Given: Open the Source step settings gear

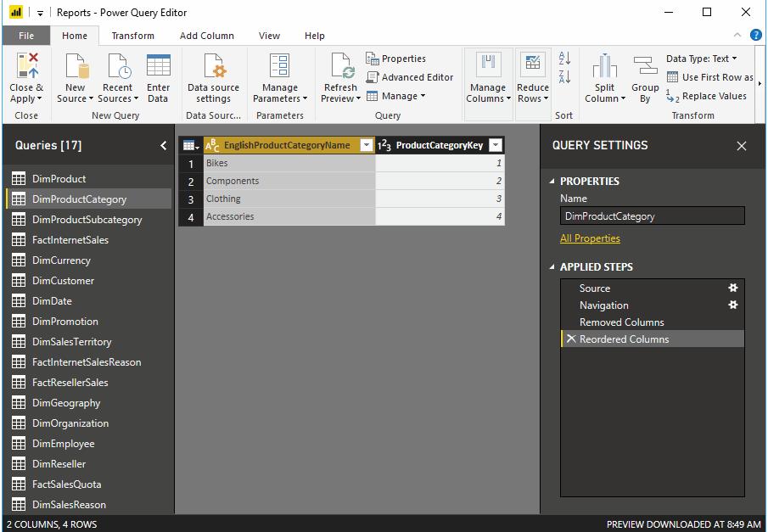Looking at the screenshot, I should [733, 288].
